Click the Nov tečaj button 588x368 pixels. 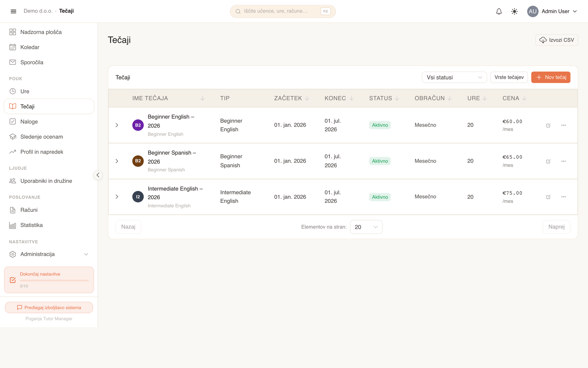pyautogui.click(x=551, y=77)
